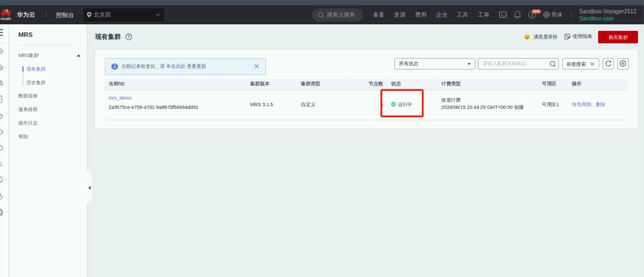Click the 计费类型 column header
644x277 pixels.
451,84
